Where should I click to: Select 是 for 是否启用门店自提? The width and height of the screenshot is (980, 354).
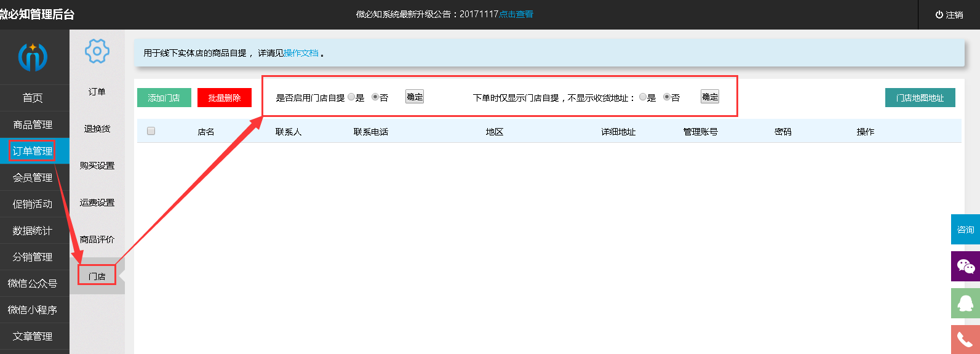[x=351, y=97]
